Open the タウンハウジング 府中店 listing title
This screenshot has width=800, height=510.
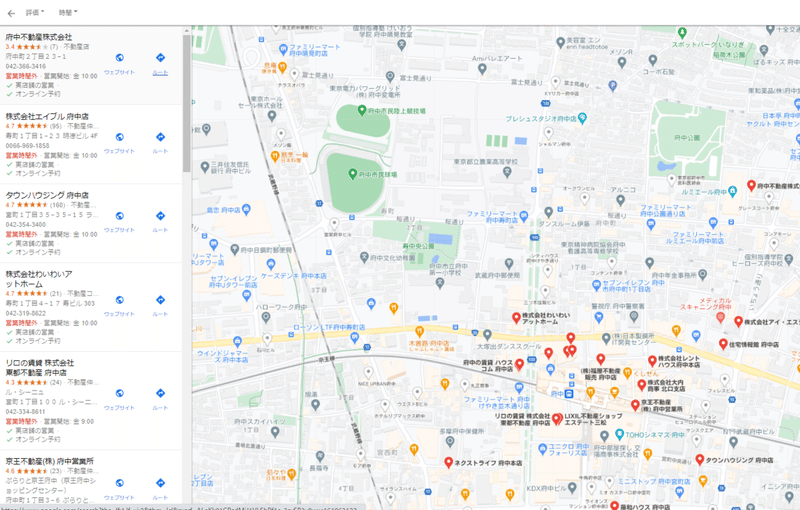click(x=47, y=195)
